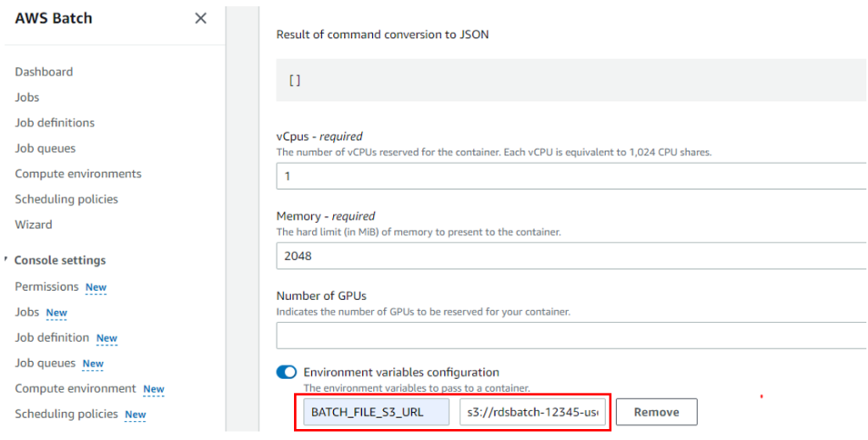
Task: Open the Dashboard page
Action: point(43,72)
